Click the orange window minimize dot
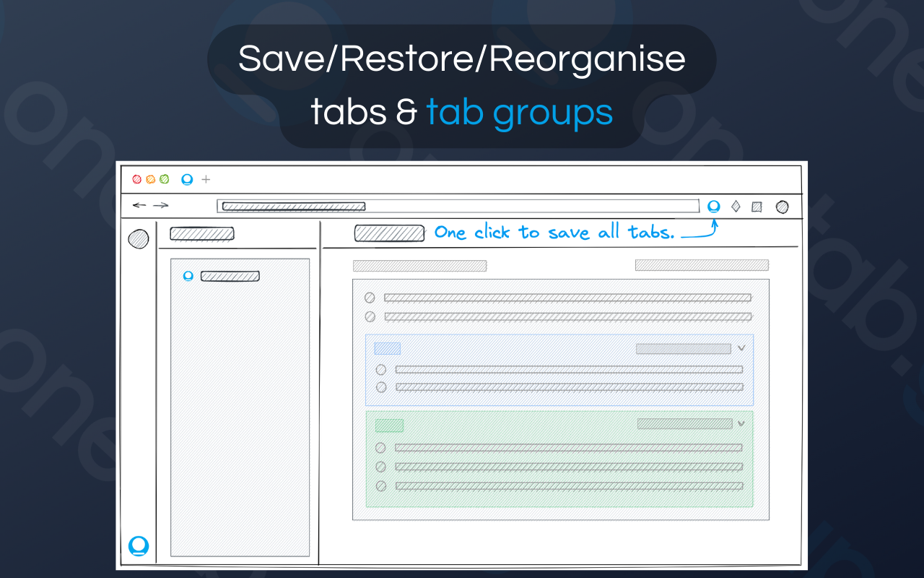 pos(150,179)
